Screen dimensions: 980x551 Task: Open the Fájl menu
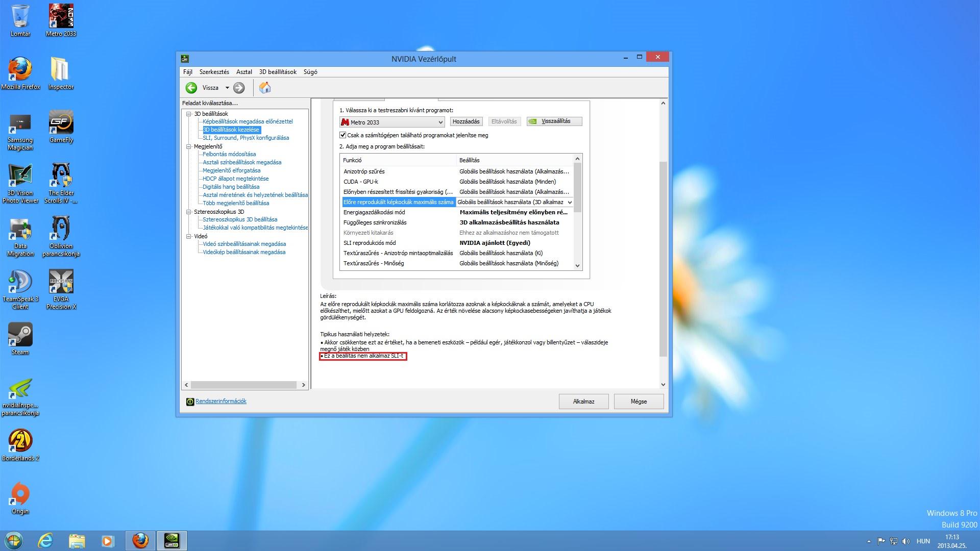point(188,72)
